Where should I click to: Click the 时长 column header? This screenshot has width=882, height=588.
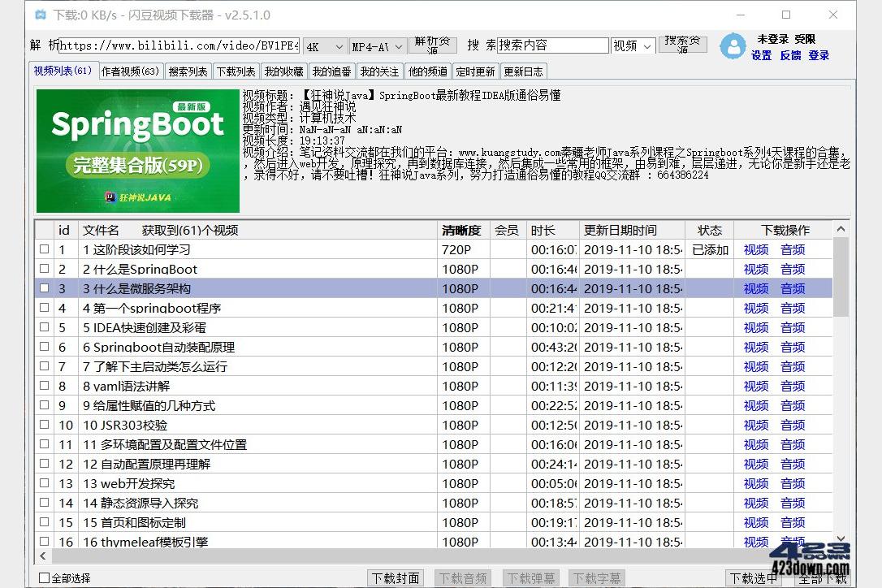pyautogui.click(x=552, y=230)
